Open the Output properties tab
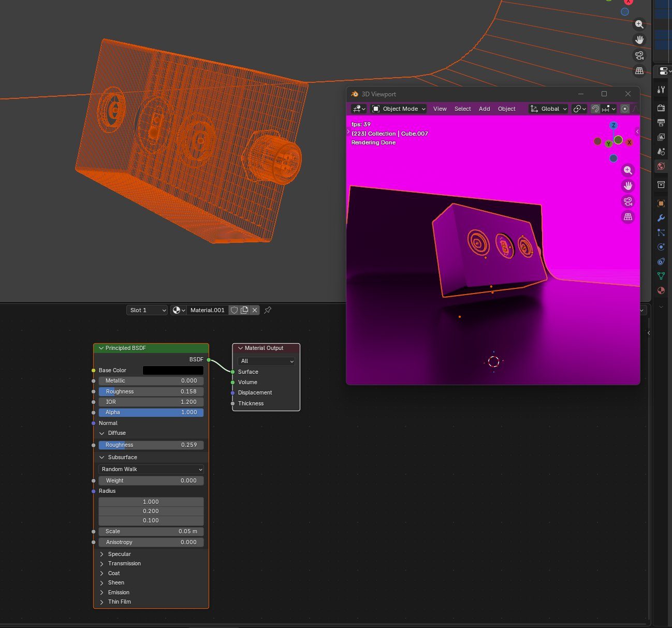 (x=661, y=123)
